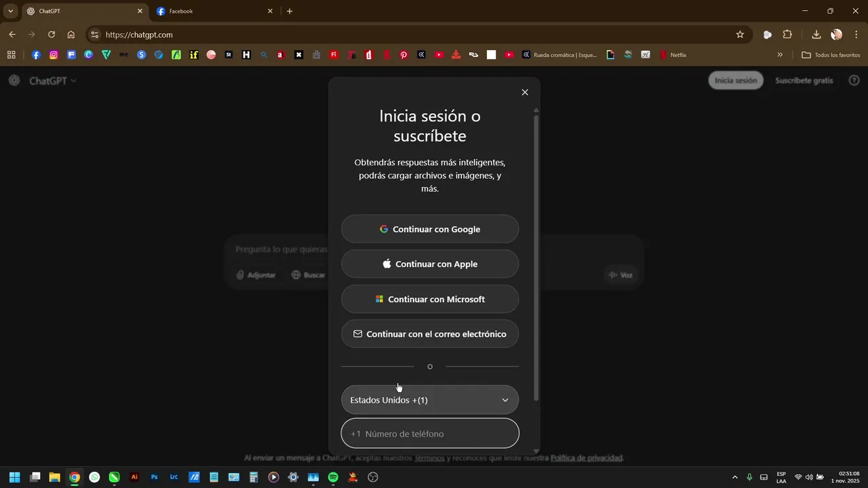Screen dimensions: 868x488
Task: Open the Política de privacidad link
Action: click(587, 458)
